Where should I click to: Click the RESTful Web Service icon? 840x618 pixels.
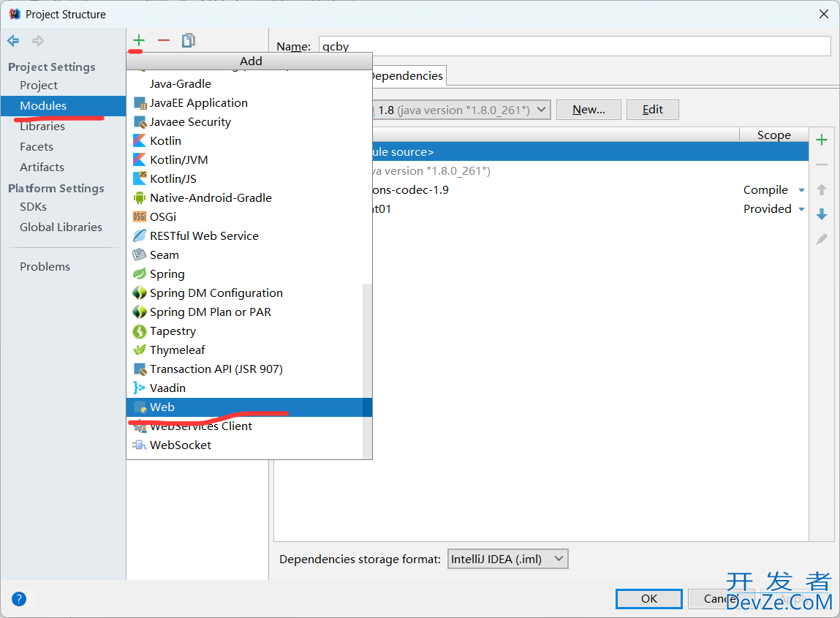point(140,235)
